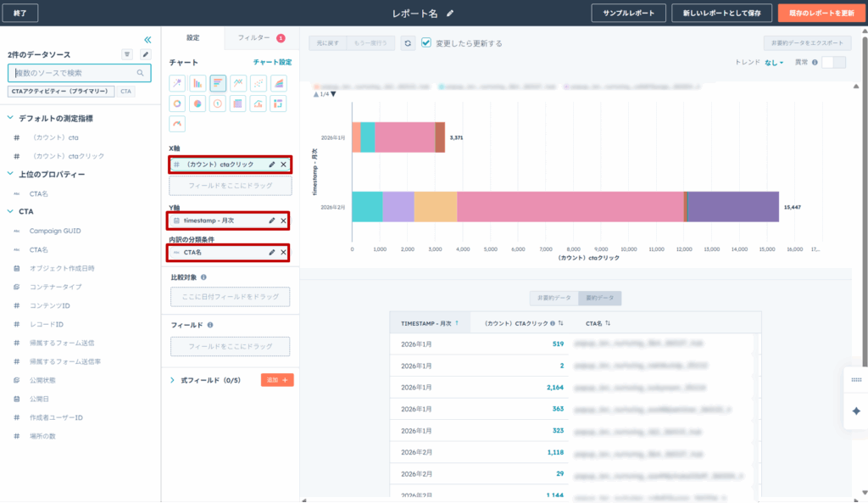This screenshot has width=868, height=503.
Task: Open the trend dropdown
Action: (x=773, y=62)
